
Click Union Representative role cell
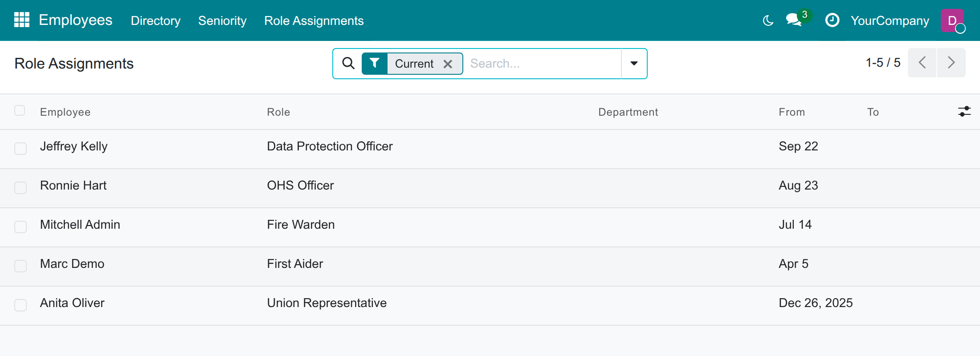pos(327,303)
